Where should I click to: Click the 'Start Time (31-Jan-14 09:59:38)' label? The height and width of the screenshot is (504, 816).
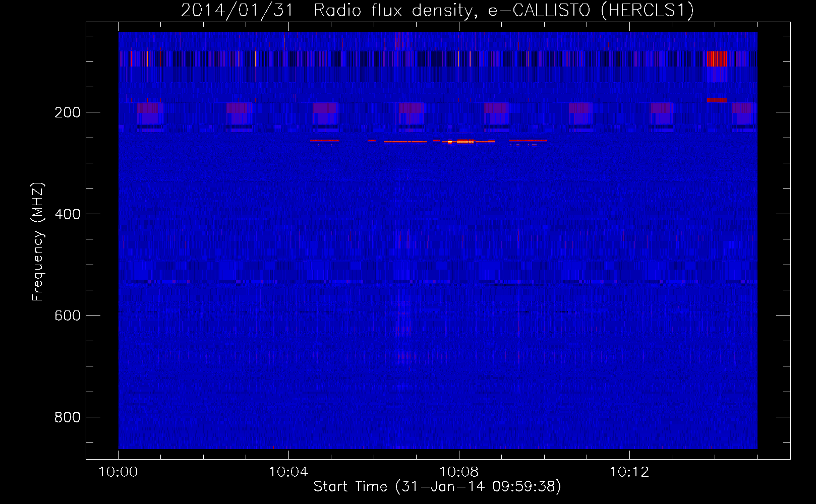(x=437, y=487)
